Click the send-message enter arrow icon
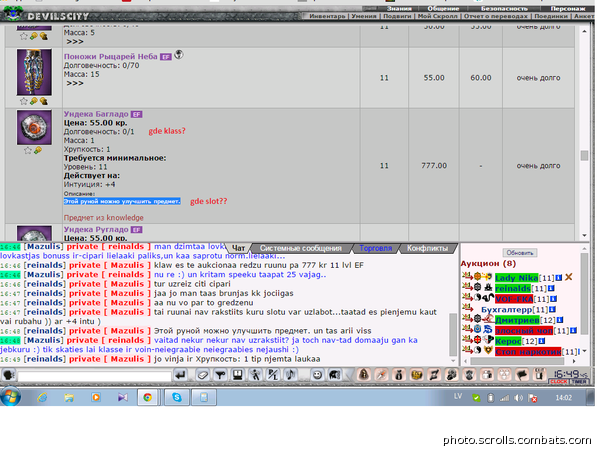The height and width of the screenshot is (450, 600). (x=180, y=375)
